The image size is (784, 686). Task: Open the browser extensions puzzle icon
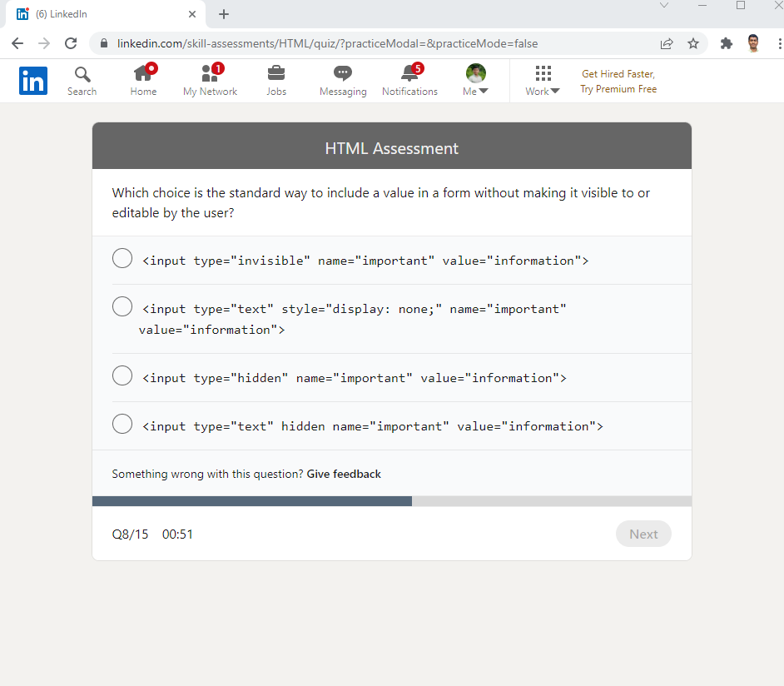[726, 42]
